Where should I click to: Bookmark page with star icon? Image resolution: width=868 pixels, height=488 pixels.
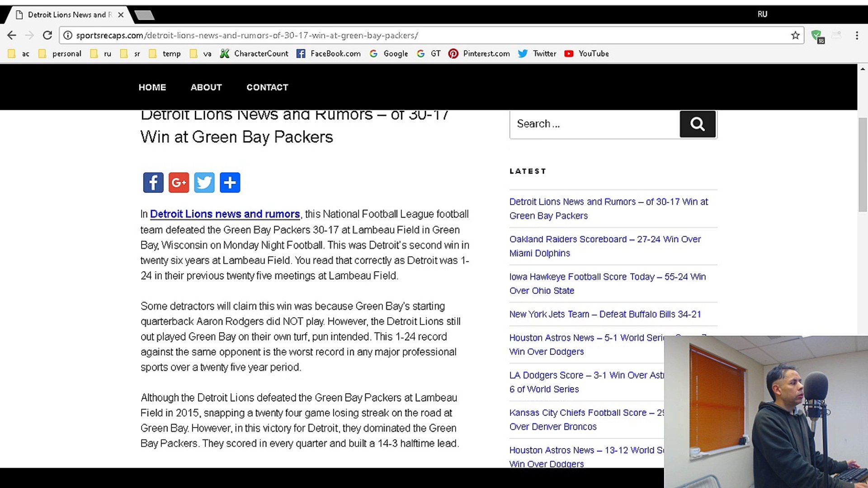[x=795, y=35]
